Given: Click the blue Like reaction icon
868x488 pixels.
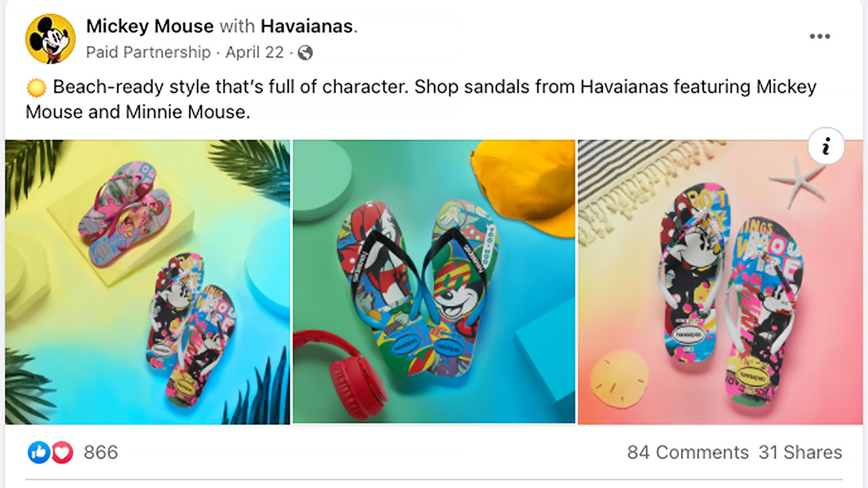Looking at the screenshot, I should pyautogui.click(x=39, y=452).
